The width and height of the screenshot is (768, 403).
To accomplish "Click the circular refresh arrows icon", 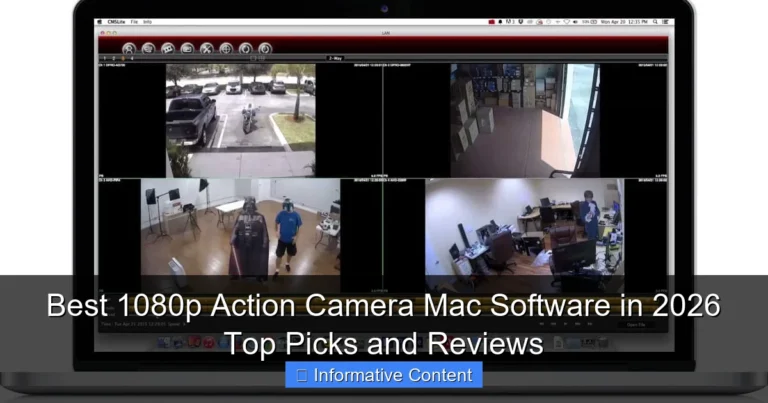I will click(246, 48).
